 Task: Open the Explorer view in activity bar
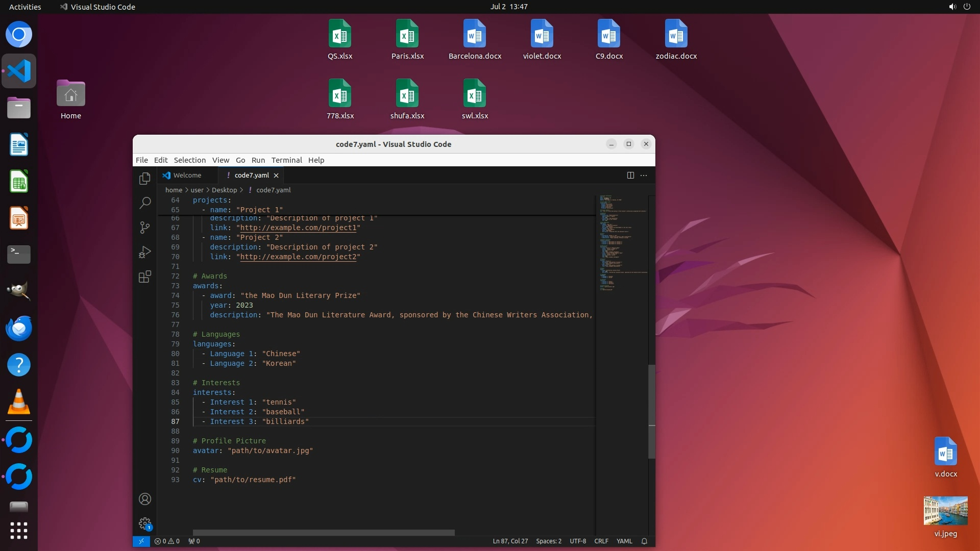point(145,179)
